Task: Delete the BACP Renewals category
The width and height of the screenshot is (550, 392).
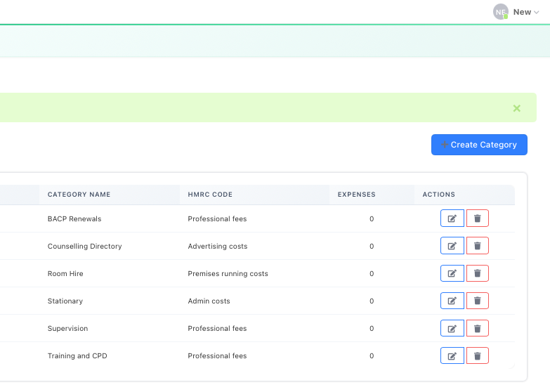Action: (x=478, y=218)
